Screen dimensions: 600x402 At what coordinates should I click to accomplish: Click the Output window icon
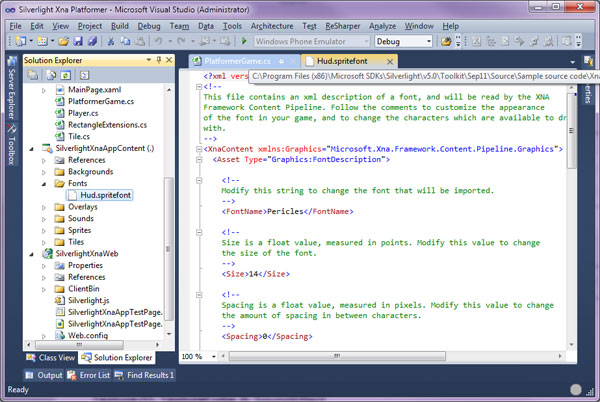tap(29, 375)
